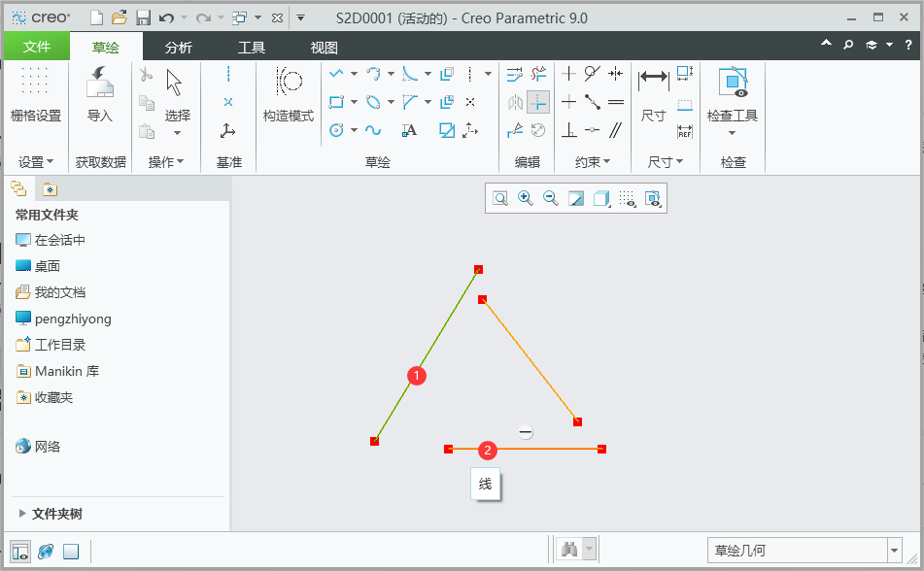924x571 pixels.
Task: Open sketcher display filters in graphics toolbar
Action: pyautogui.click(x=653, y=198)
